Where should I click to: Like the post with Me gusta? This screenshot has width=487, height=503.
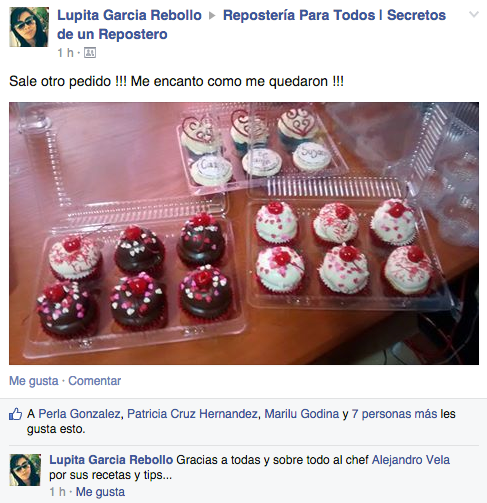(34, 381)
